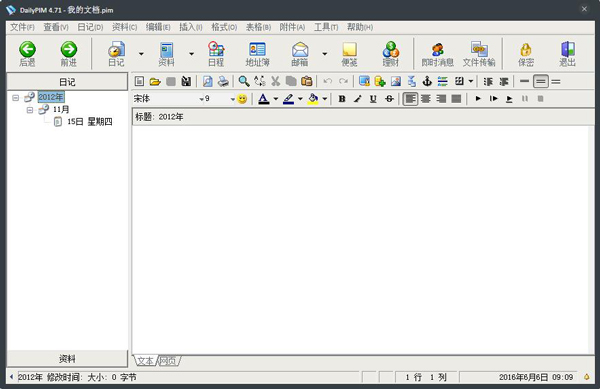Viewport: 600px width, 389px height.
Task: Toggle strikethrough formatting
Action: (389, 99)
